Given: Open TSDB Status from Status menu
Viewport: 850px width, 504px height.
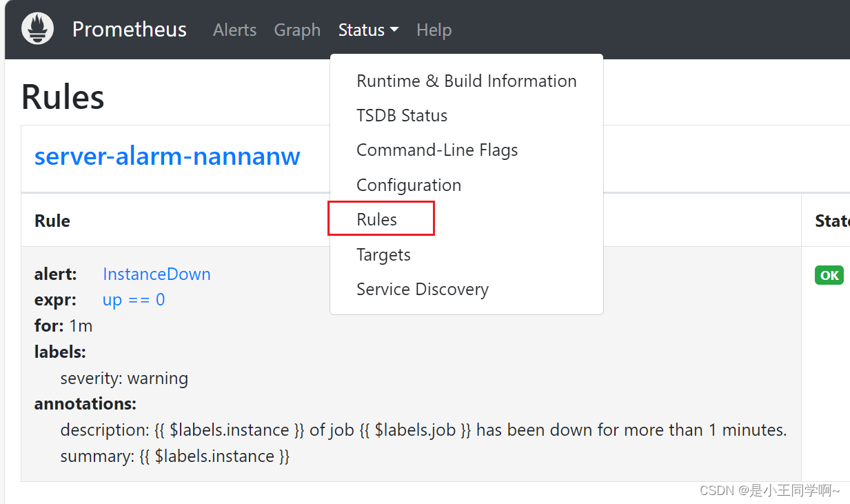Looking at the screenshot, I should 466,115.
